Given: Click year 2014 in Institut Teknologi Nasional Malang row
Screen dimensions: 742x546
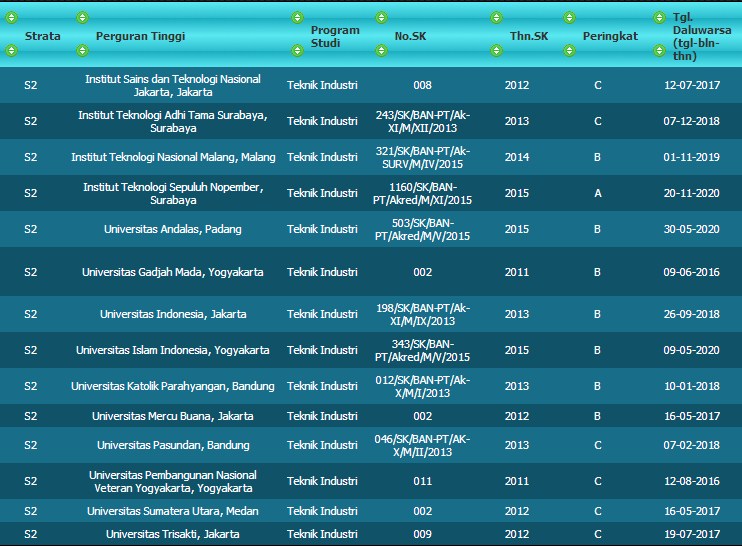Looking at the screenshot, I should (x=517, y=157).
